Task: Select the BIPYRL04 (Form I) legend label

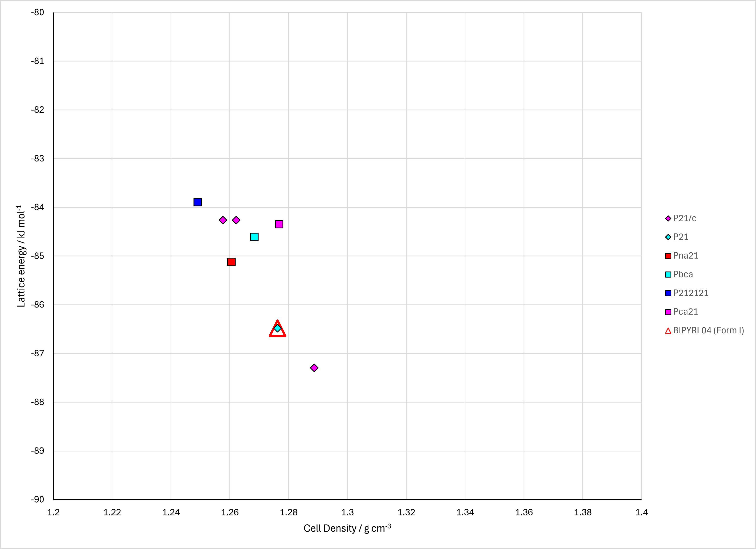Action: coord(709,330)
